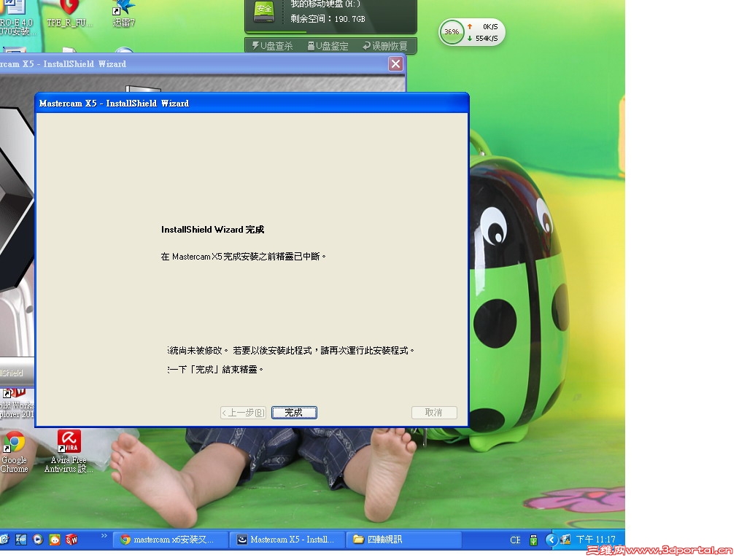Click the 36% memory usage ball
The width and height of the screenshot is (747, 560).
[x=451, y=32]
